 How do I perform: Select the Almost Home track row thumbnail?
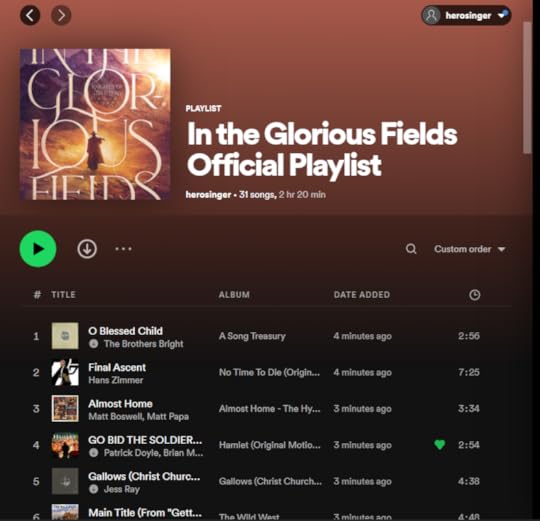tap(65, 408)
